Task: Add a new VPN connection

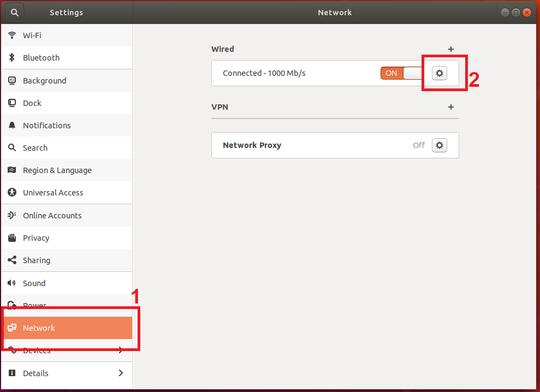Action: click(450, 107)
